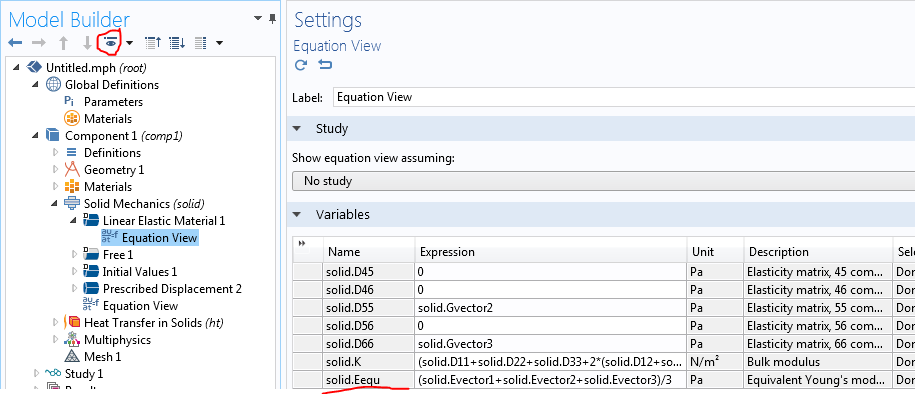Image resolution: width=915 pixels, height=394 pixels.
Task: Open dropdown arrow next to grouping icon
Action: pos(219,43)
